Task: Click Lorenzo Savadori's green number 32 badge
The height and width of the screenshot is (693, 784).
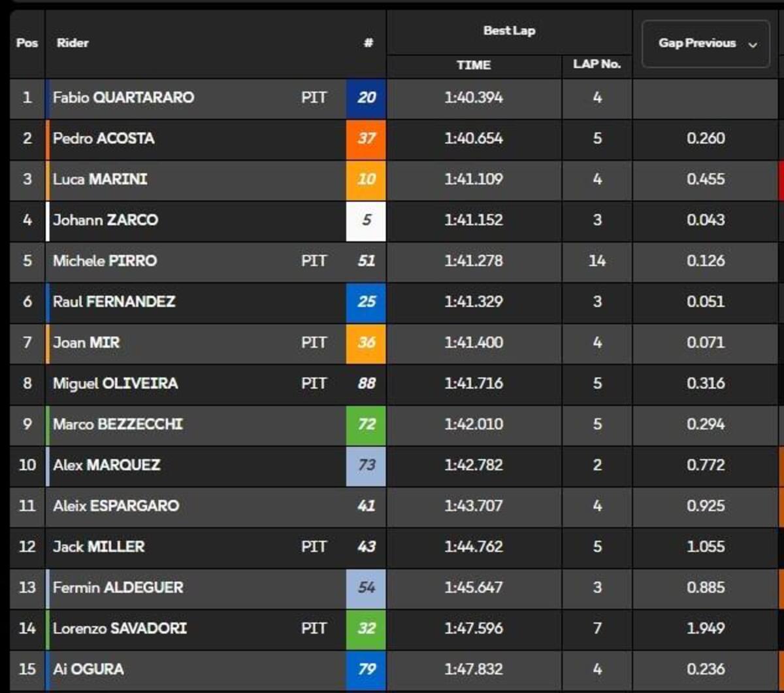Action: coord(366,628)
